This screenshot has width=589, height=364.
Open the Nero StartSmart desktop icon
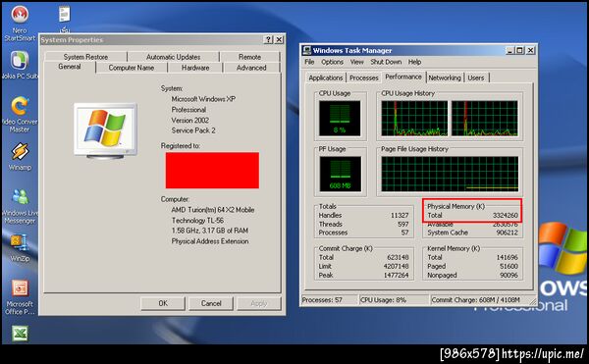point(20,23)
